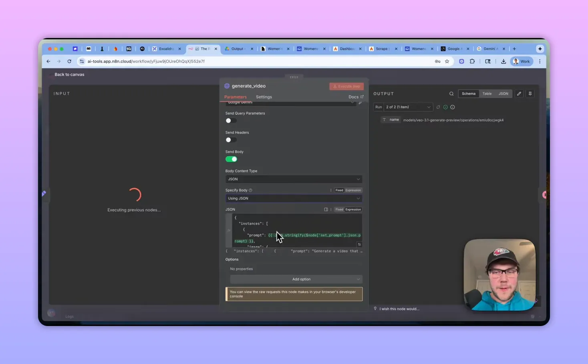Switch to the Settings tab
588x364 pixels.
pyautogui.click(x=264, y=97)
